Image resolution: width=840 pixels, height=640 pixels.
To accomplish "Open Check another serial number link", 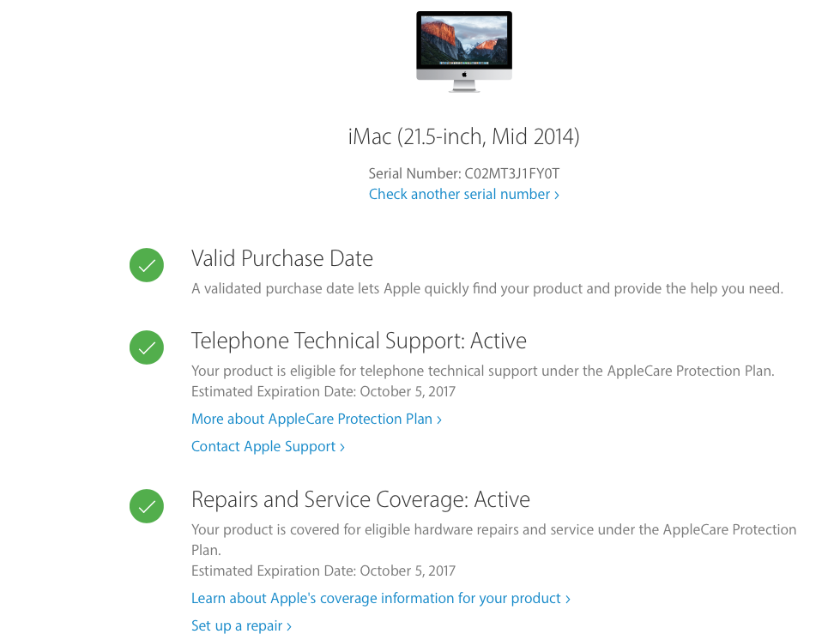I will (x=464, y=194).
